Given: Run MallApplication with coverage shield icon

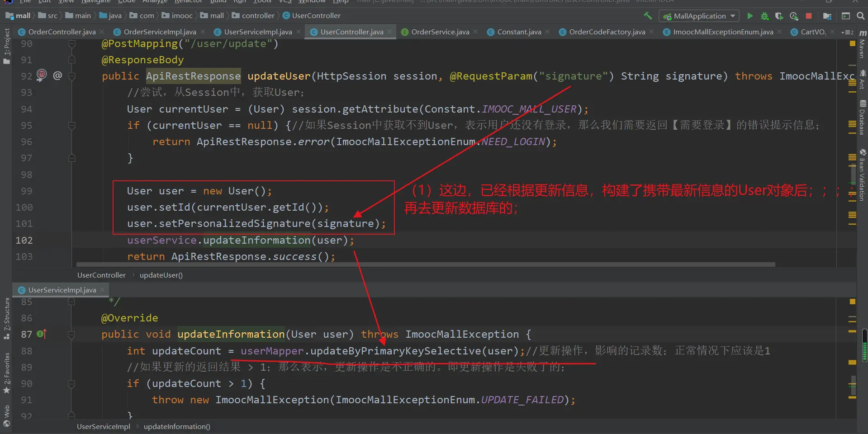Looking at the screenshot, I should pos(779,16).
